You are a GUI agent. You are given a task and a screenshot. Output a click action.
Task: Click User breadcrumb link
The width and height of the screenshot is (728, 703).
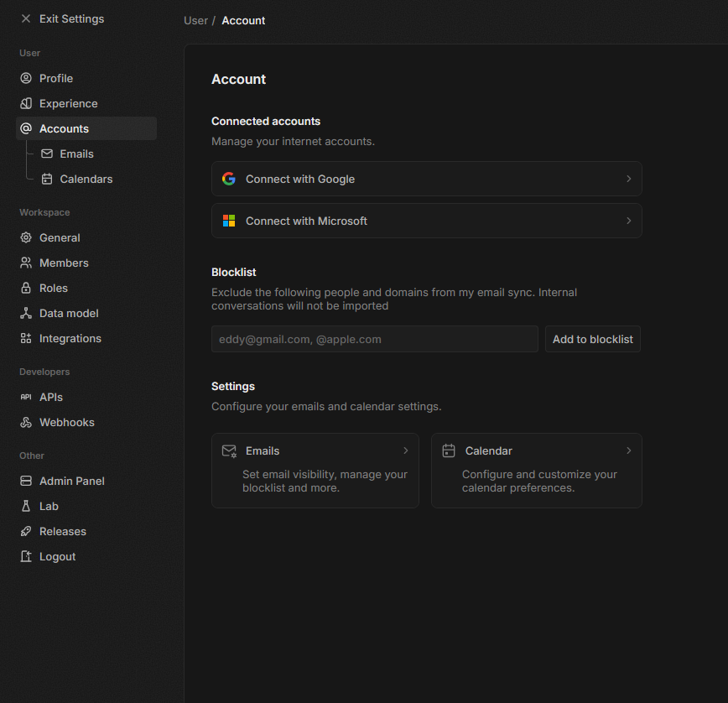[x=195, y=20]
